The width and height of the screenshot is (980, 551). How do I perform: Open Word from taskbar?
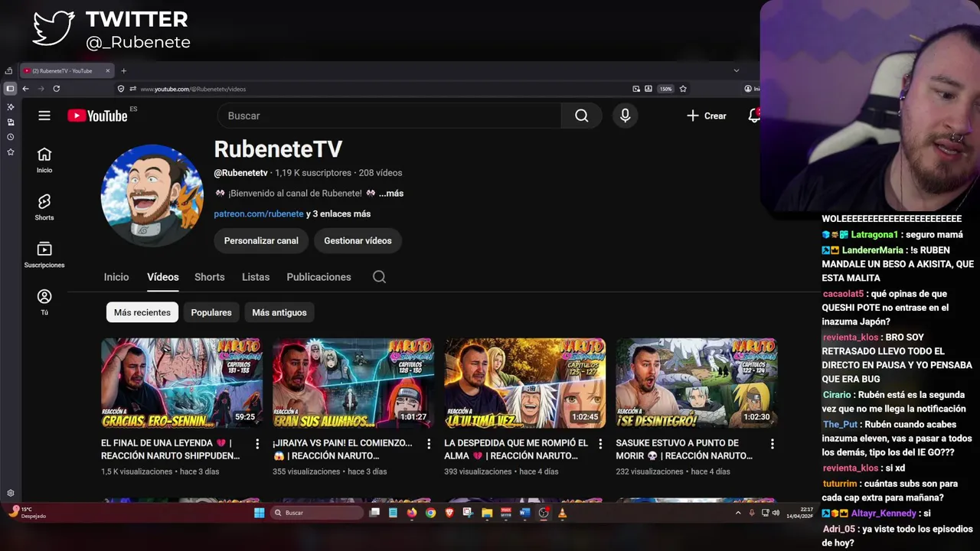pos(524,513)
